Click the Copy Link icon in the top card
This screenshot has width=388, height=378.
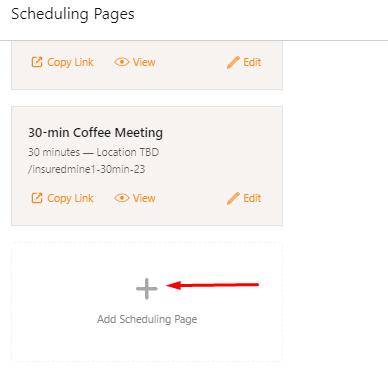37,62
